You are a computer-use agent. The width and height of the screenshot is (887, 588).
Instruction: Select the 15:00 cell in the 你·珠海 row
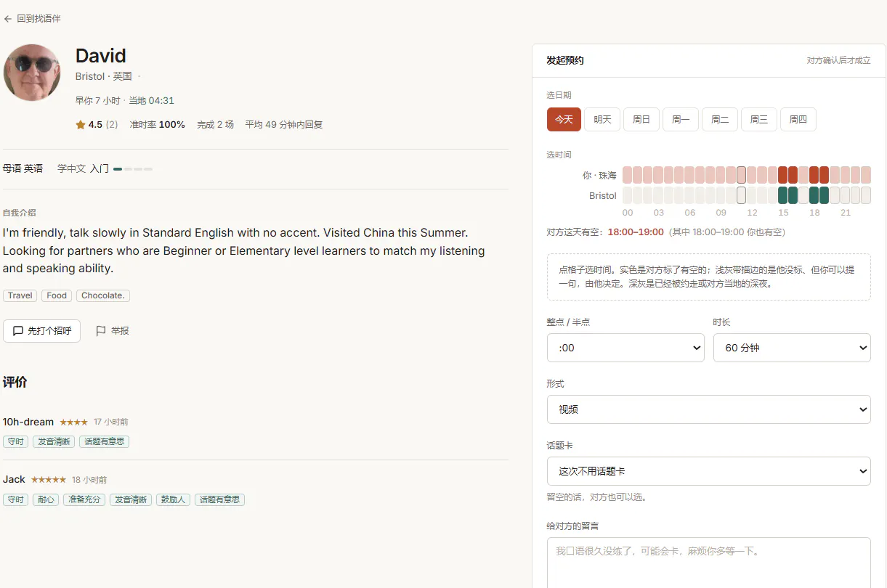pyautogui.click(x=783, y=175)
